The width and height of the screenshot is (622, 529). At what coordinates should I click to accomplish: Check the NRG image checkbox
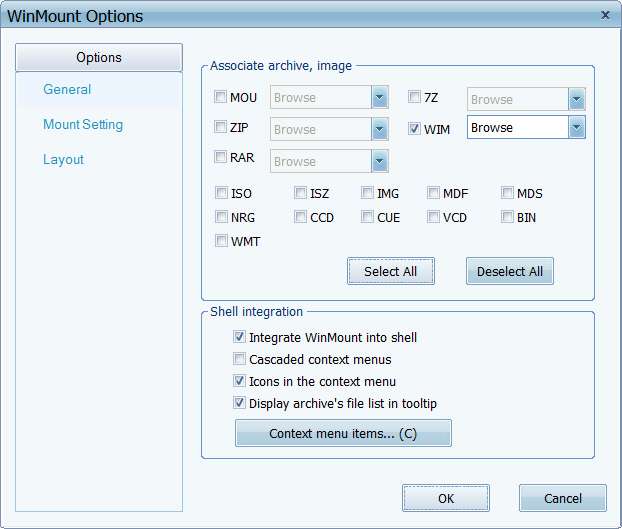(221, 217)
